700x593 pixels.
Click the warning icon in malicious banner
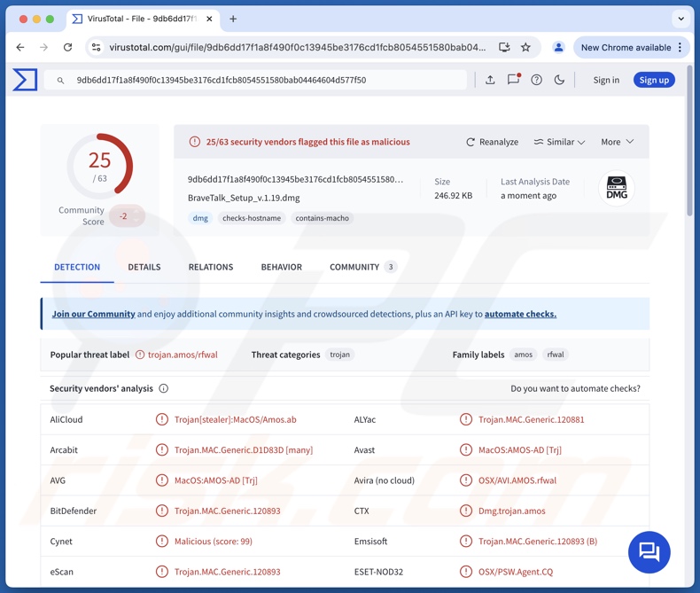point(195,142)
